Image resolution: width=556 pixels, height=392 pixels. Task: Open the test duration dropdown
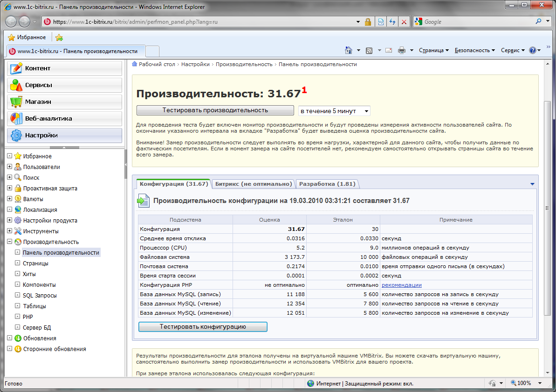click(334, 111)
